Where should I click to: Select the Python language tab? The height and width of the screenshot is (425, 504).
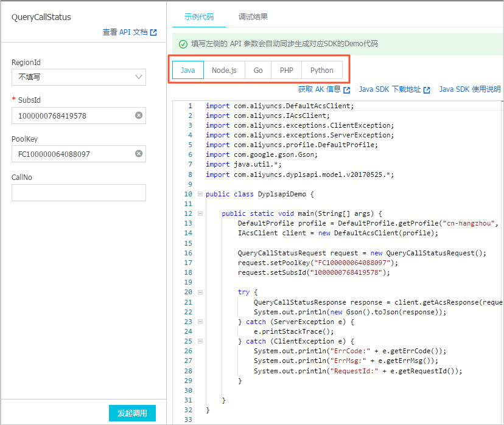point(322,70)
